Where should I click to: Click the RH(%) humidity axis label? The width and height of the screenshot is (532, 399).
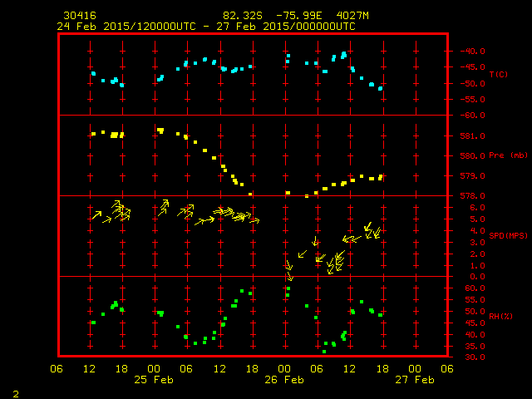[x=500, y=317]
